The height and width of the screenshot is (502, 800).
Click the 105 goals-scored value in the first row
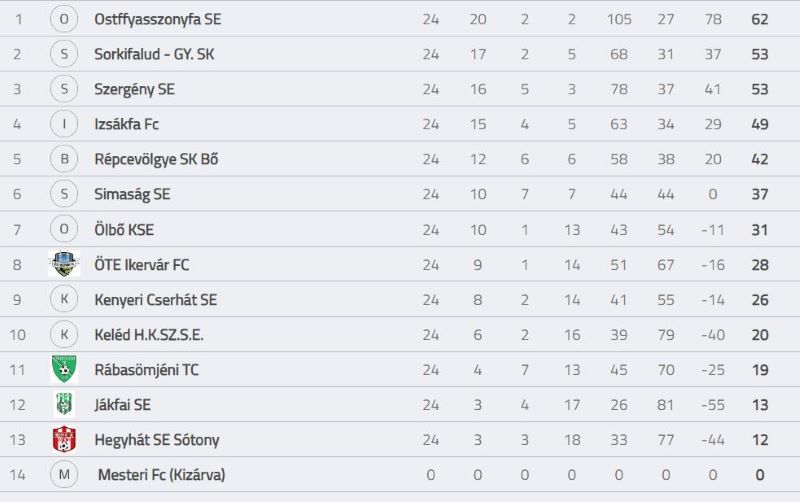click(x=619, y=19)
